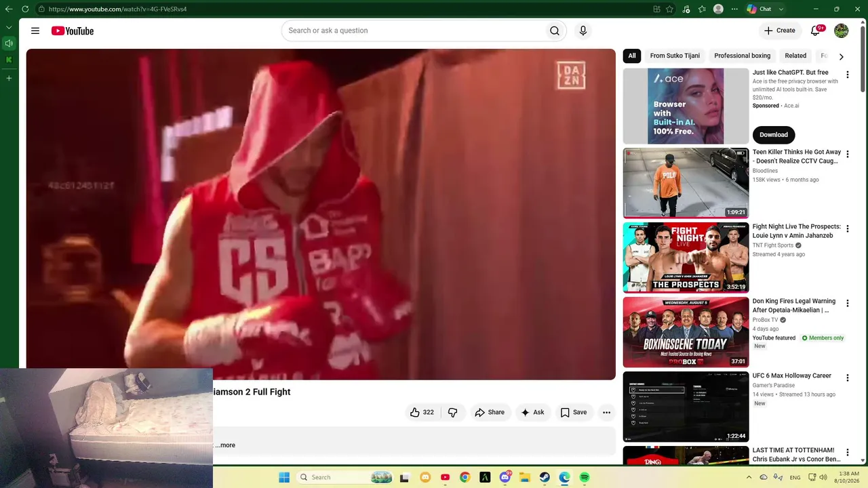Choose the Related filter chip
868x488 pixels.
795,56
